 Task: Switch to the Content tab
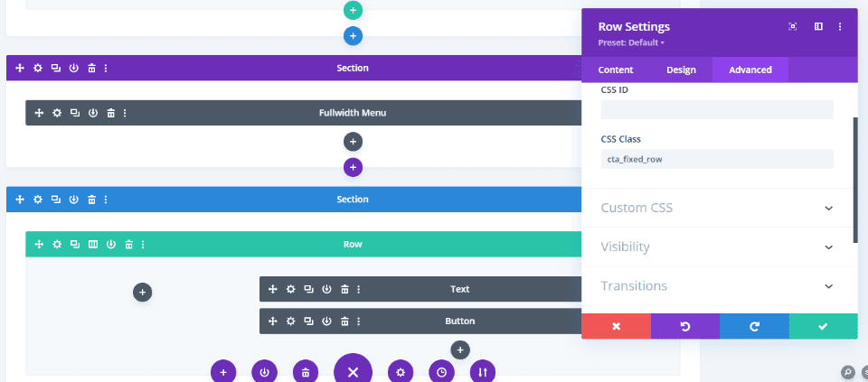pyautogui.click(x=616, y=70)
